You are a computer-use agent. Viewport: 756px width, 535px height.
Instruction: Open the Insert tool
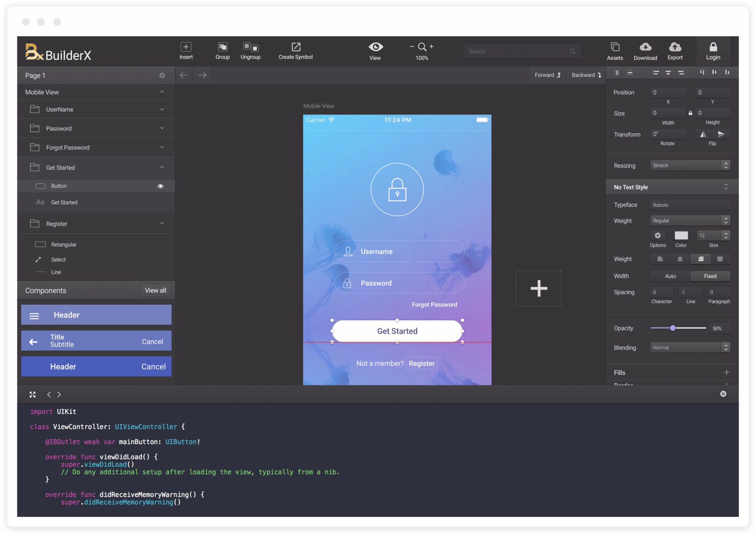186,51
